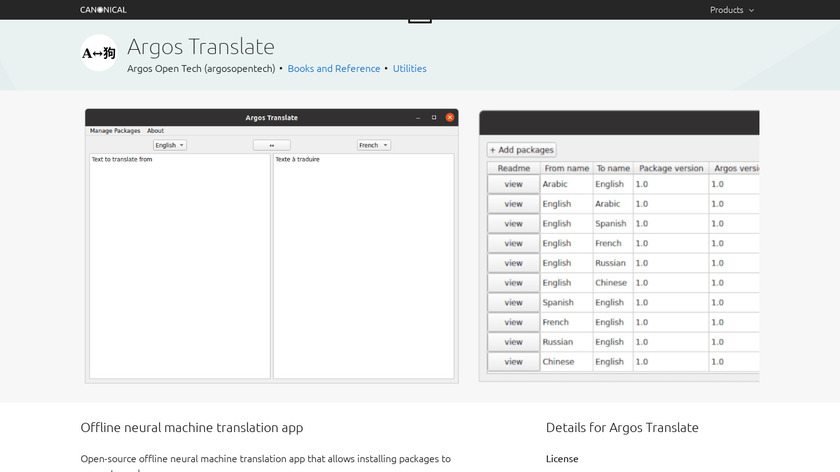Click the Add packages button
Viewport: 840px width, 472px height.
coord(521,150)
